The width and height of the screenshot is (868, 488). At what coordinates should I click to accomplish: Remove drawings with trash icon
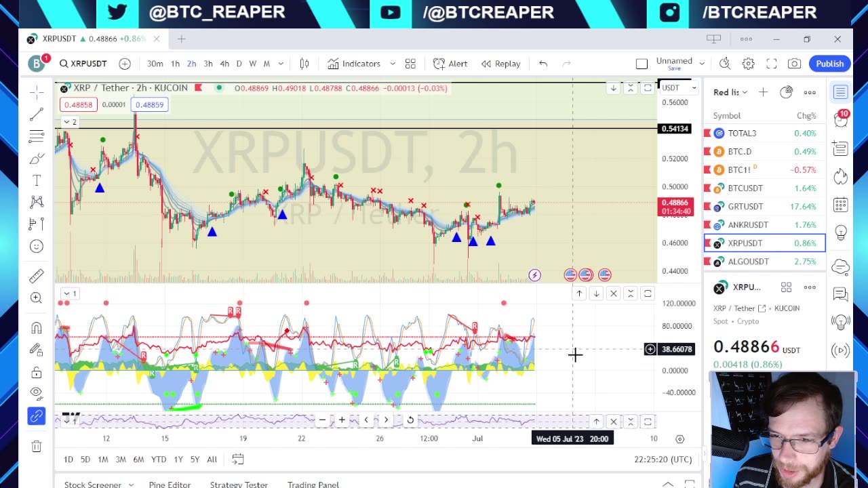coord(37,446)
